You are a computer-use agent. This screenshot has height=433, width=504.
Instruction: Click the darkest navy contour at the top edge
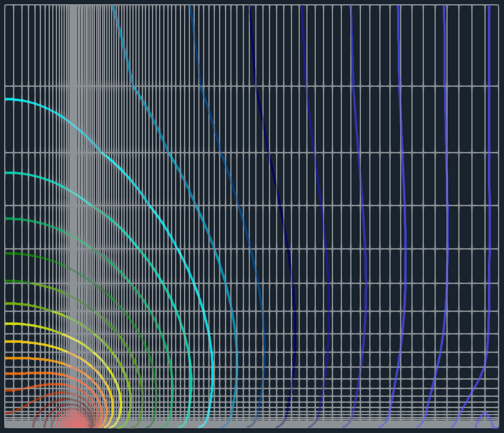(x=251, y=8)
